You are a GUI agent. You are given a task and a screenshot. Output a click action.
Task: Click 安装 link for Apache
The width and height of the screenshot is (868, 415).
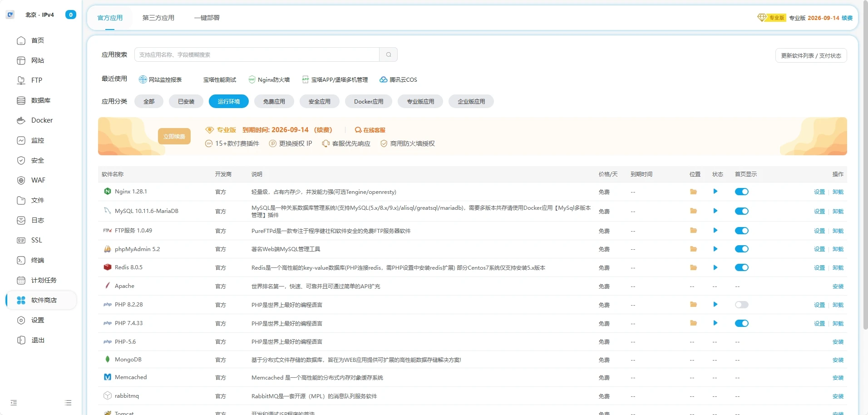click(838, 286)
